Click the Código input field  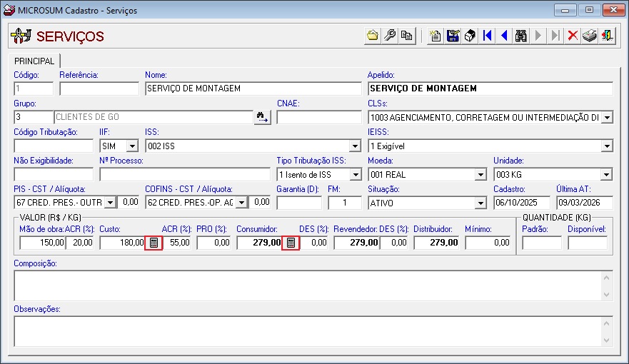point(34,89)
